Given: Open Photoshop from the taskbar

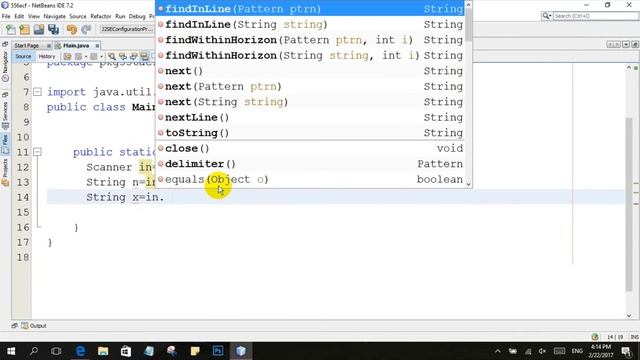Looking at the screenshot, I should pyautogui.click(x=218, y=351).
